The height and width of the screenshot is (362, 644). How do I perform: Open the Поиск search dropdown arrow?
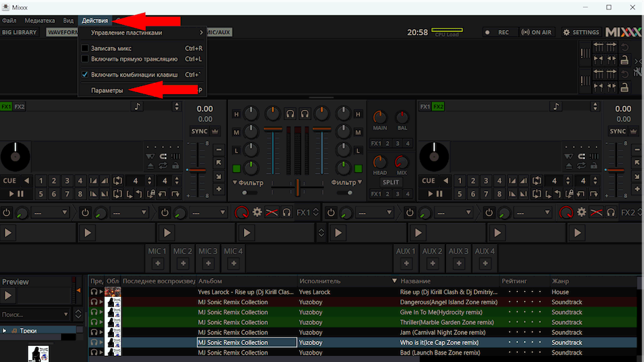point(66,315)
